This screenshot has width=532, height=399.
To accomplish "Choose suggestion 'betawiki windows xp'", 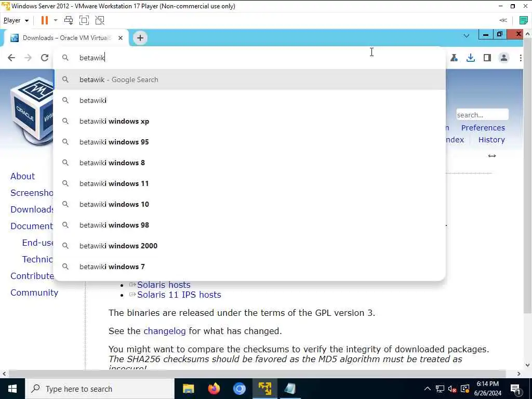I will (x=249, y=121).
